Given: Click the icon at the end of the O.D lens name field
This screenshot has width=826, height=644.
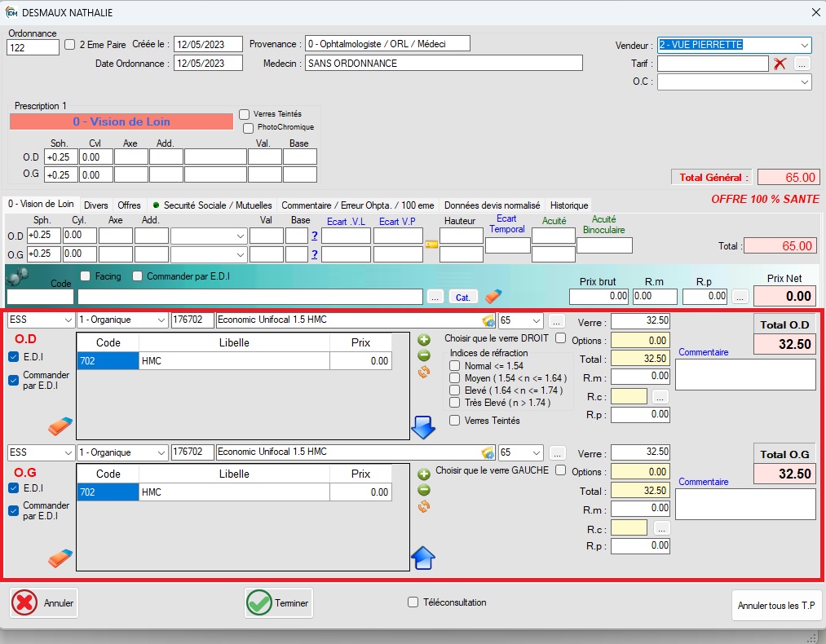Looking at the screenshot, I should (488, 320).
